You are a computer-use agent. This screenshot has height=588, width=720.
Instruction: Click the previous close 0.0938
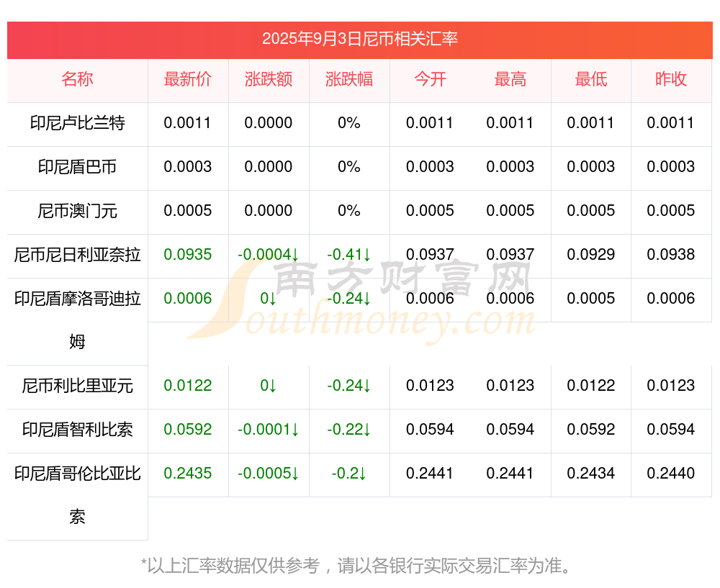tap(671, 254)
